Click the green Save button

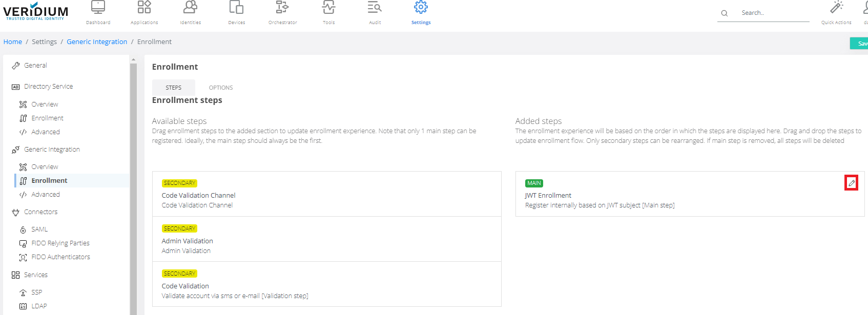[860, 44]
